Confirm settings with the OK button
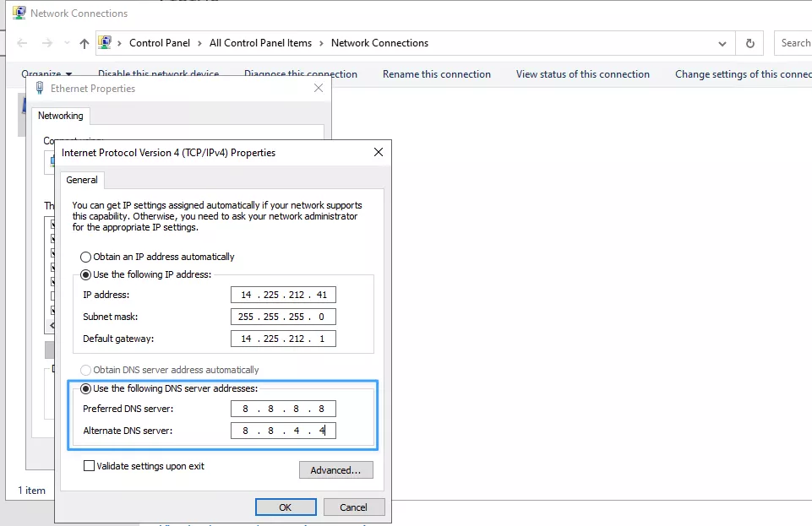This screenshot has height=526, width=812. 286,507
